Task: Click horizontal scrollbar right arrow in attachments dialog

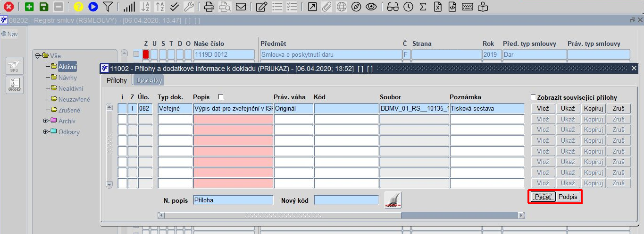Action: 521,215
